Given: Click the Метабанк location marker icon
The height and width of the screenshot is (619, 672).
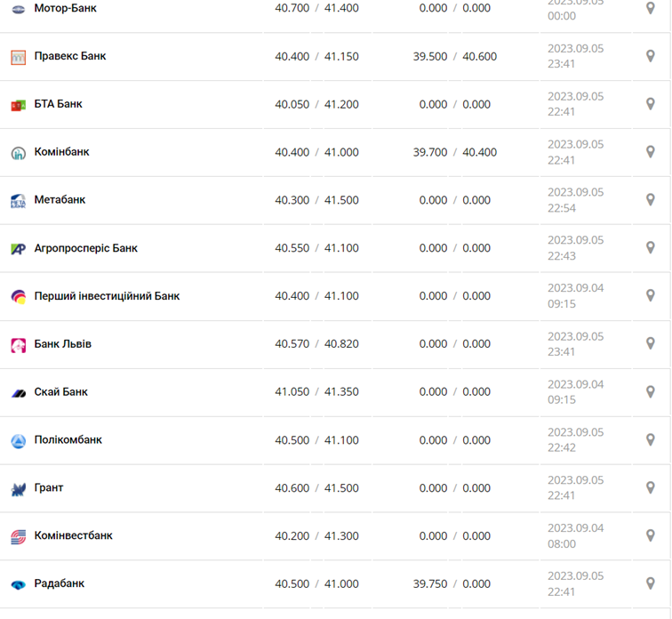Looking at the screenshot, I should click(650, 200).
